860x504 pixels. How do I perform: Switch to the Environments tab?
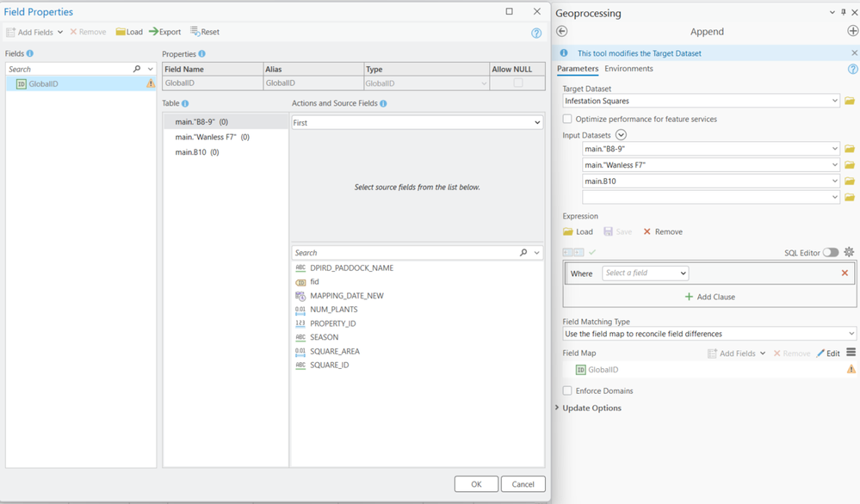pyautogui.click(x=628, y=69)
